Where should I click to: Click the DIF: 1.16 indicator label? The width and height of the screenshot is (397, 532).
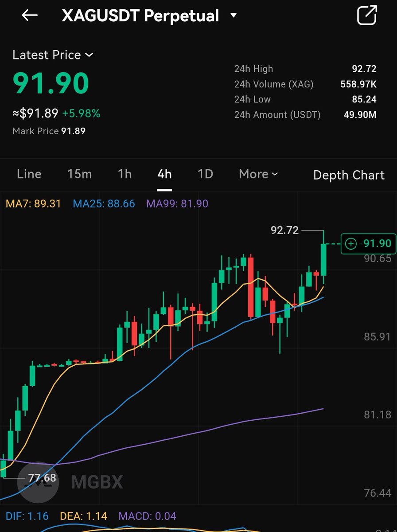click(27, 516)
